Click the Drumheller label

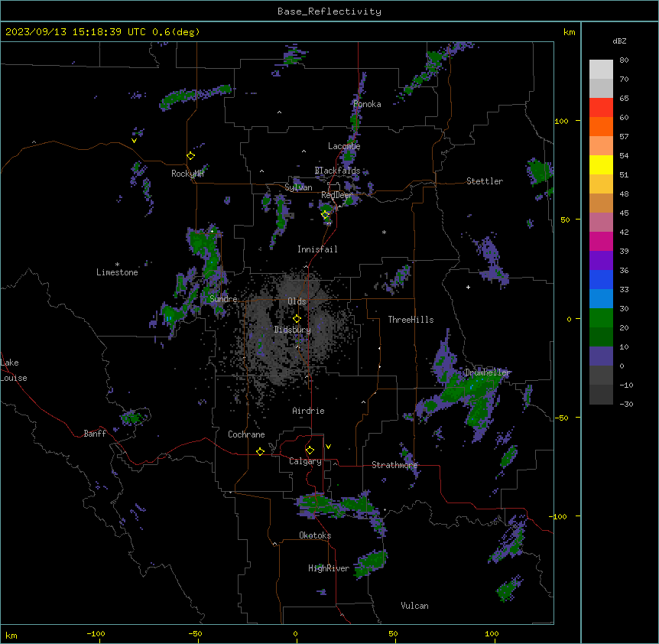(488, 372)
